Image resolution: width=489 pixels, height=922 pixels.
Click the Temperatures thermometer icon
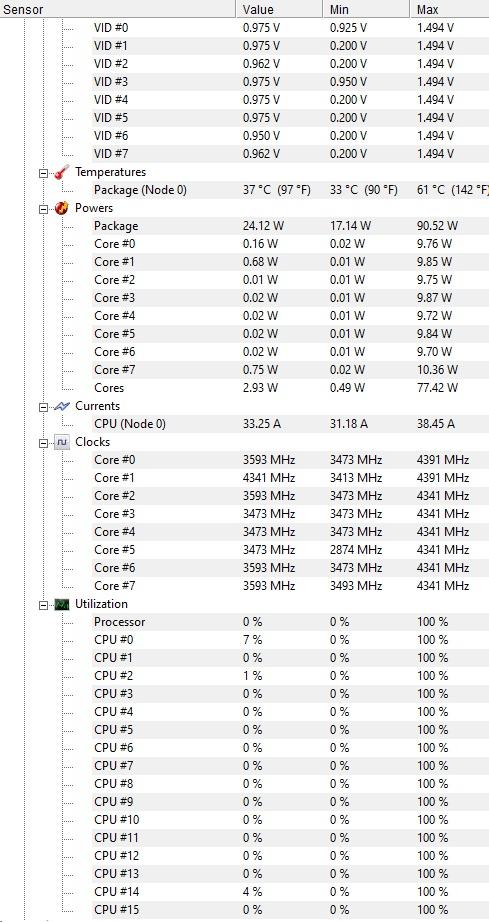tap(62, 172)
